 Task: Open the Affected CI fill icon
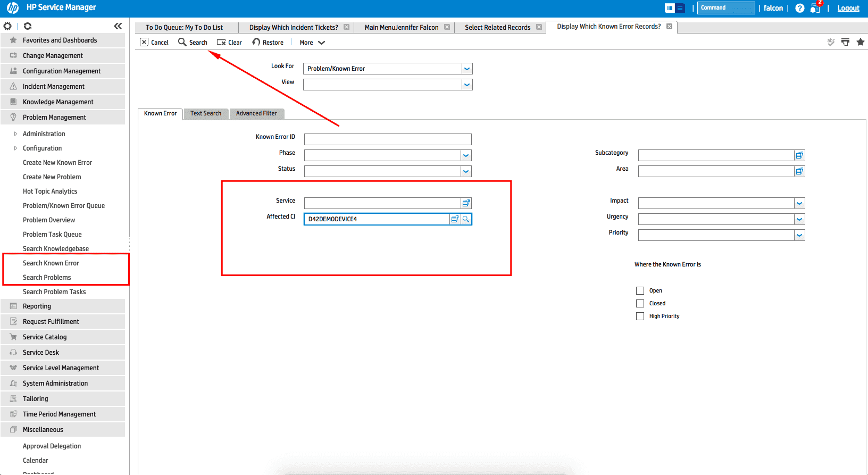[x=455, y=219]
